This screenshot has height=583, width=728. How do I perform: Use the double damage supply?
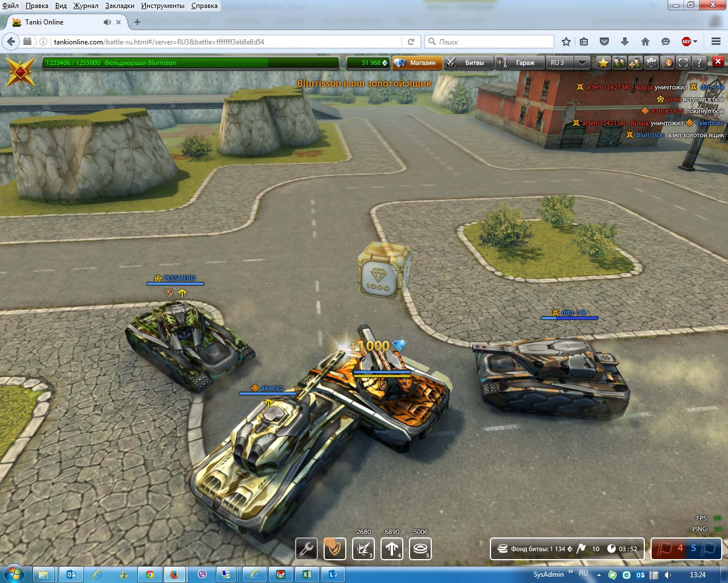363,549
